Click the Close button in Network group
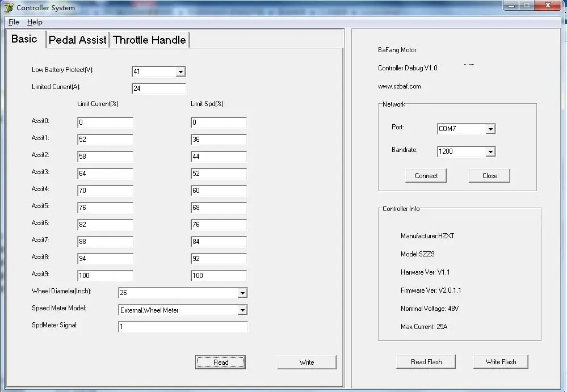The height and width of the screenshot is (392, 567). [x=490, y=176]
